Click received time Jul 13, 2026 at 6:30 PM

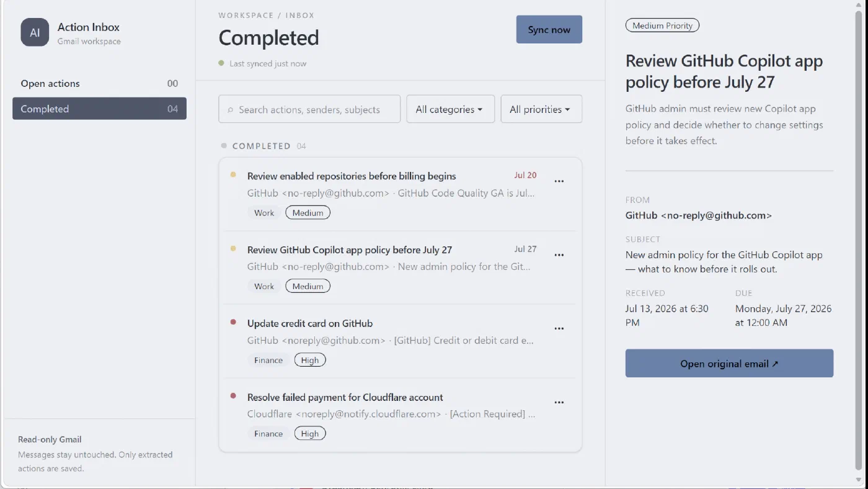click(667, 315)
